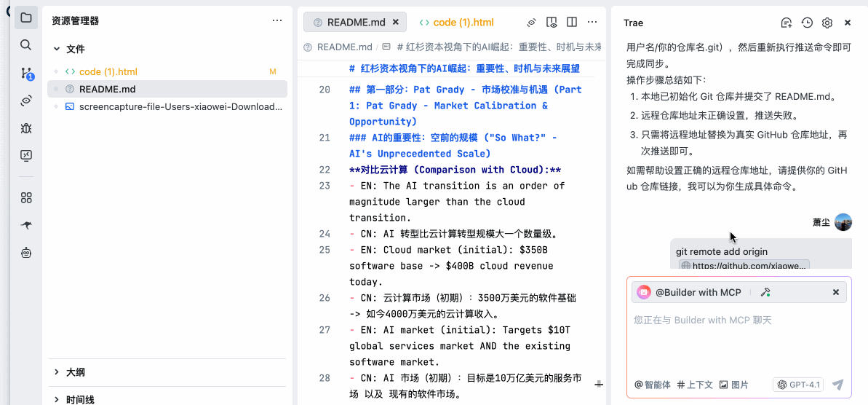Close the Trae chat panel

click(848, 23)
